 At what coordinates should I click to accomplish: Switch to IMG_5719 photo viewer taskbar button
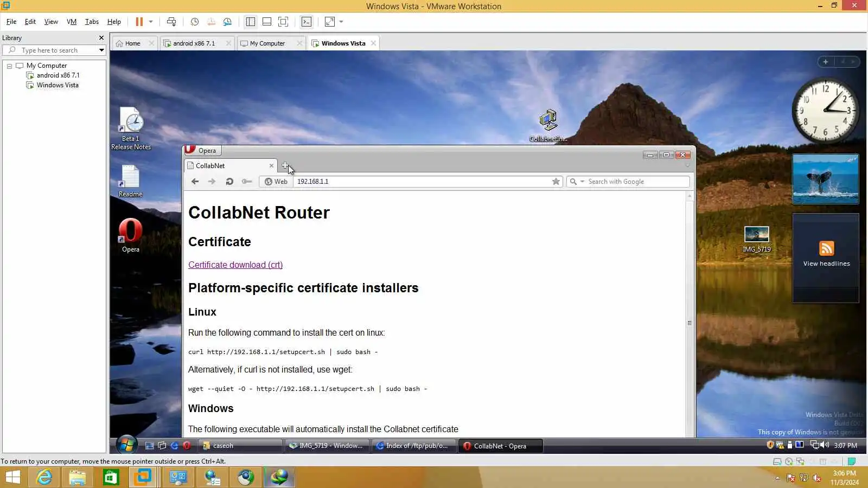(327, 446)
